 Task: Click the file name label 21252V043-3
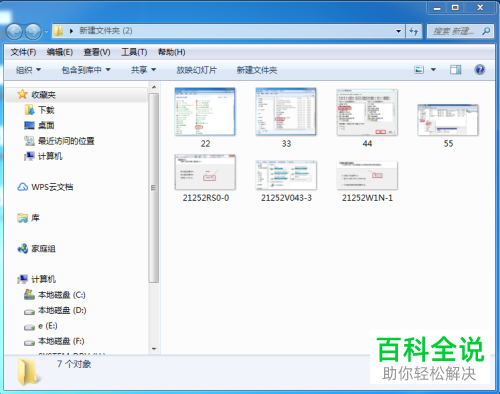[x=286, y=198]
